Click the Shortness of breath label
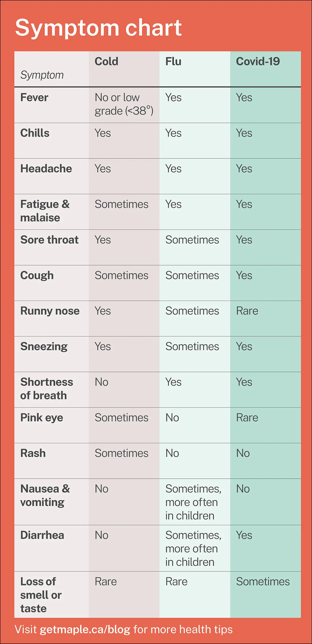 (x=47, y=388)
